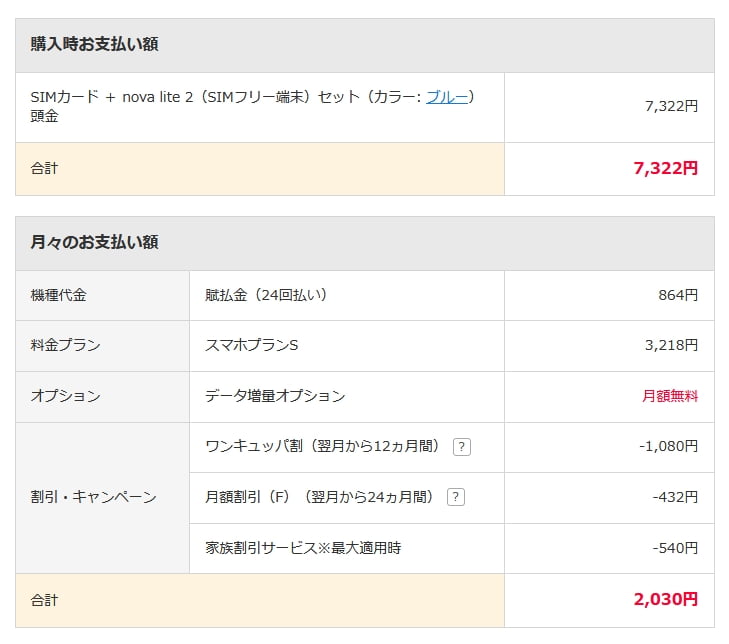The image size is (729, 644).
Task: Select the オプション row label
Action: click(66, 396)
